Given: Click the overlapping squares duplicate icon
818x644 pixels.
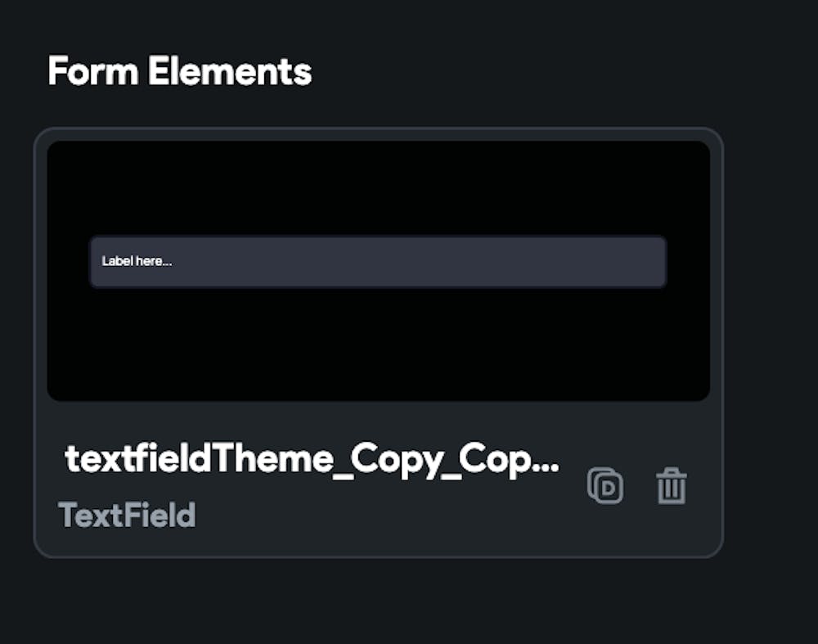Looking at the screenshot, I should tap(605, 486).
